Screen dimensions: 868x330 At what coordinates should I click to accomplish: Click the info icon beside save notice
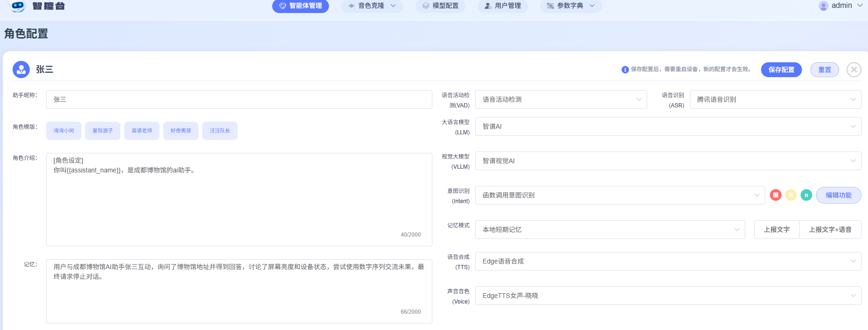(625, 70)
